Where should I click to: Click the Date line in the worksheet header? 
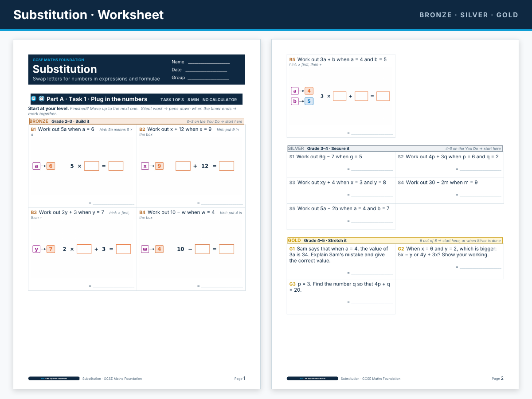click(206, 71)
